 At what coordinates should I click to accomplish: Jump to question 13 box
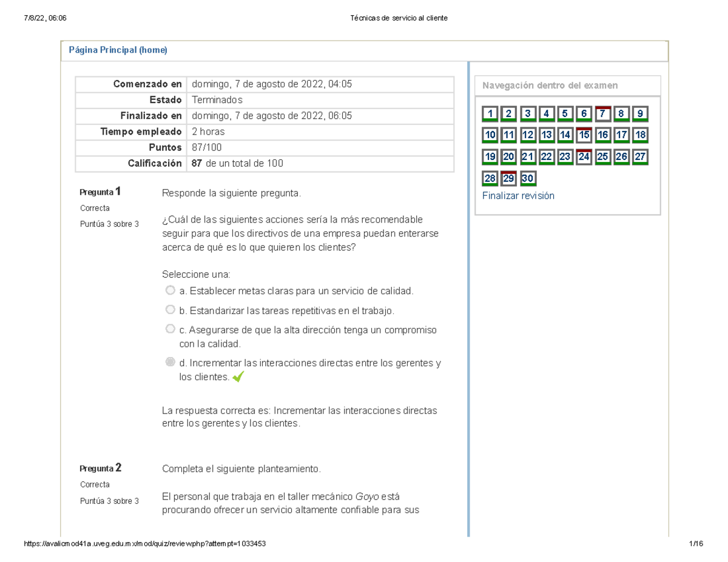[x=547, y=135]
